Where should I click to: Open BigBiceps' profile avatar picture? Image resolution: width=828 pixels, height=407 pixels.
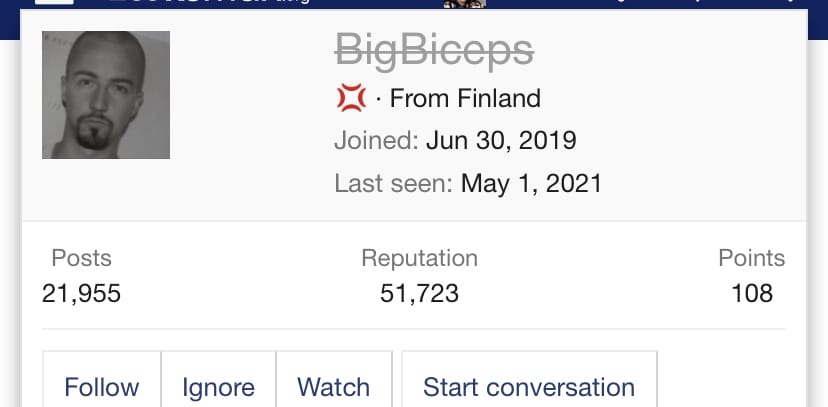pos(106,95)
